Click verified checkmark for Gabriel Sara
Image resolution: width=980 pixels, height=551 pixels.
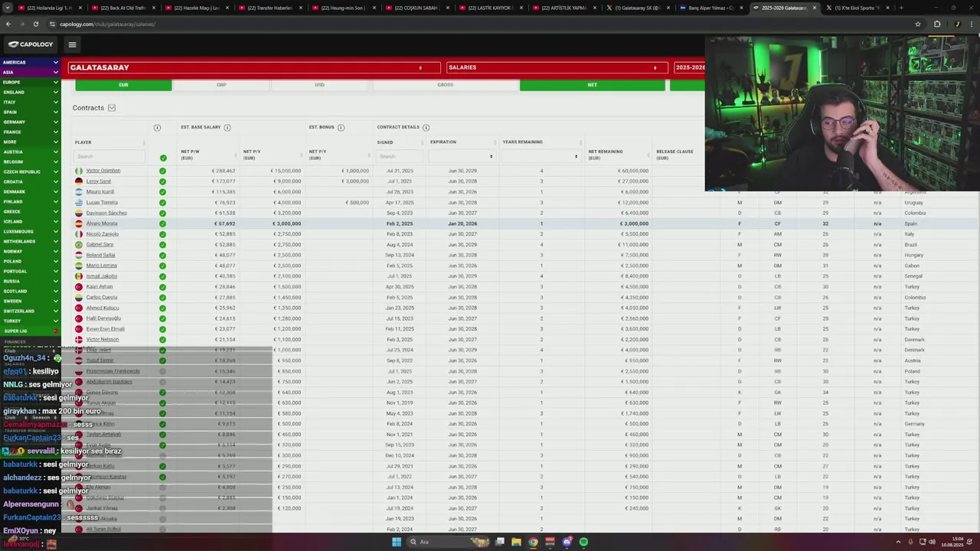pos(162,245)
